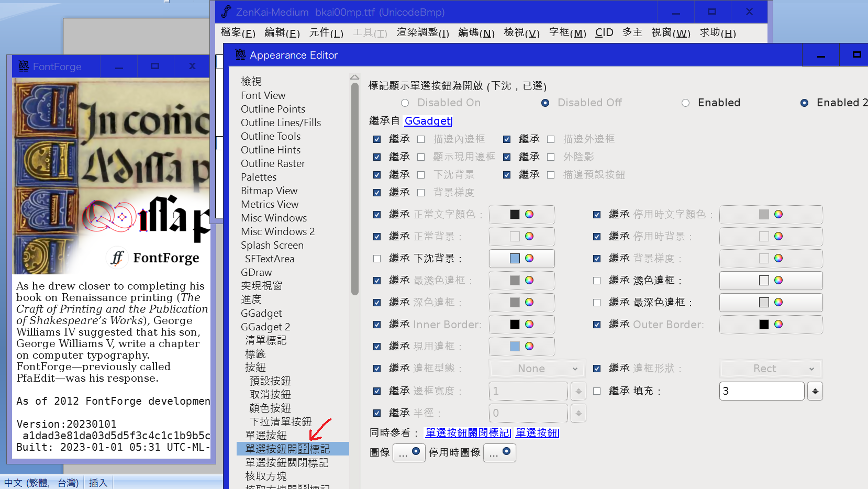Open color wheel picker for 正常文字顏色
The width and height of the screenshot is (868, 489).
tap(529, 215)
